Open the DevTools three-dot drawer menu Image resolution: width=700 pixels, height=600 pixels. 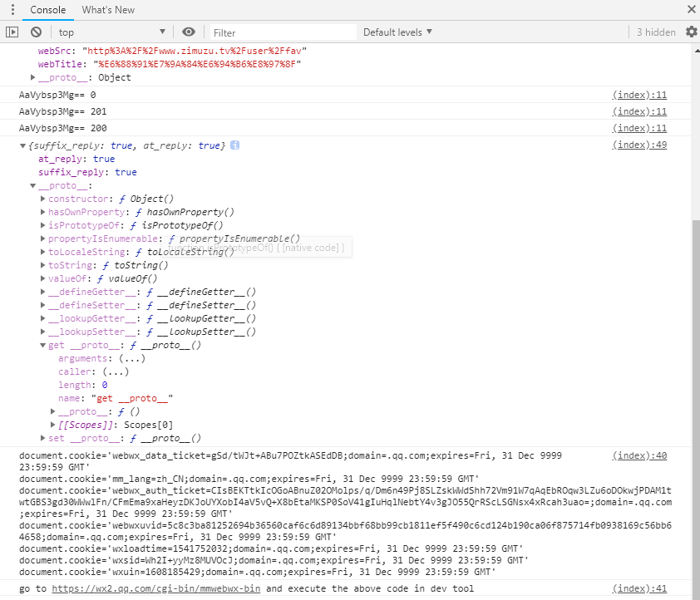coord(12,9)
